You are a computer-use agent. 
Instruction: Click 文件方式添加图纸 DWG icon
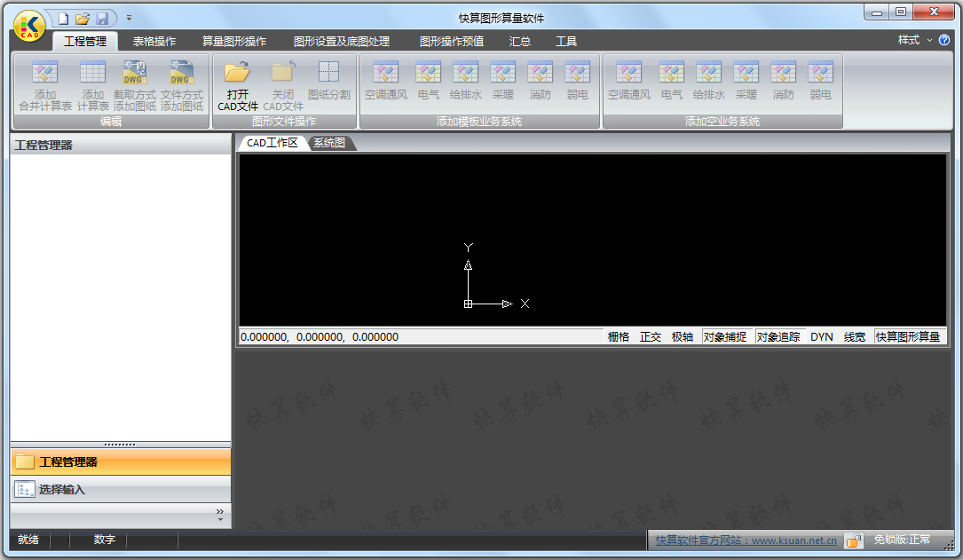(x=182, y=85)
